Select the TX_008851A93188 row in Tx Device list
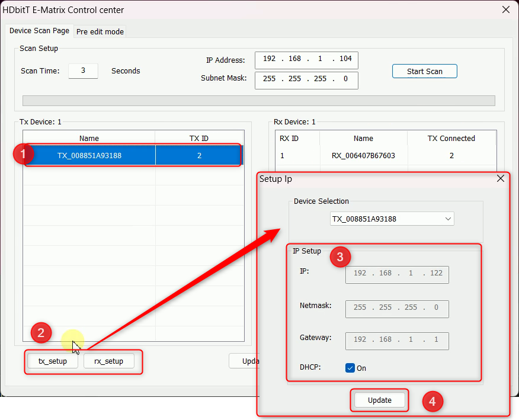Screen dimensions: 519x420 pos(89,155)
